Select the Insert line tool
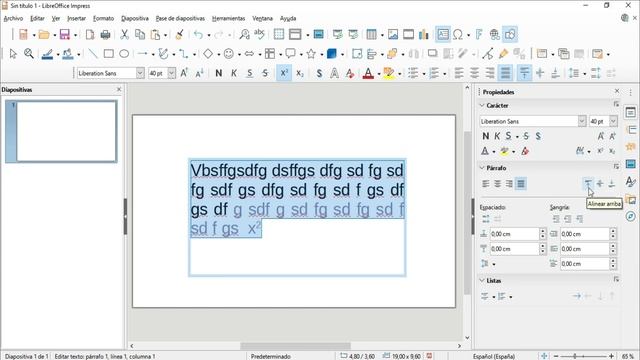The height and width of the screenshot is (360, 640). (93, 53)
